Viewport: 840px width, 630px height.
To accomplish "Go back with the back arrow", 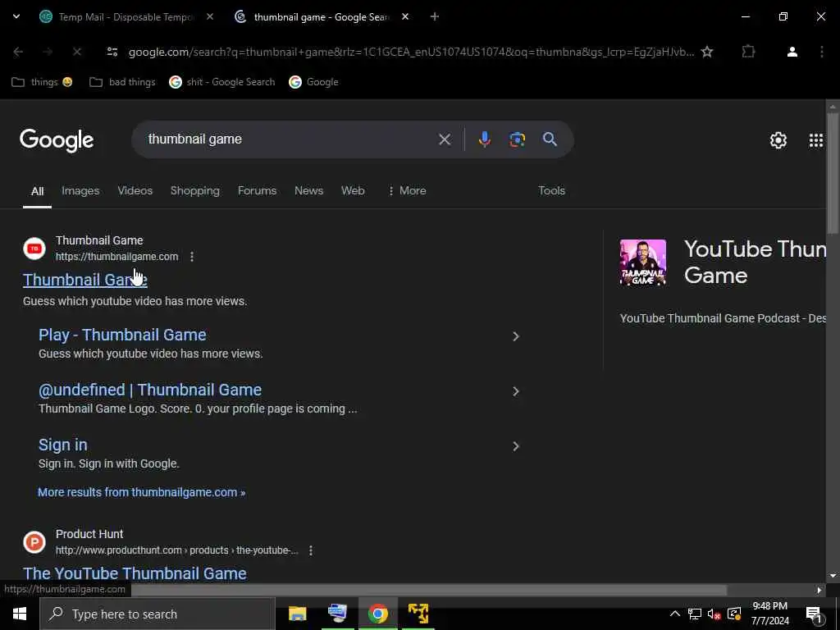I will point(18,52).
